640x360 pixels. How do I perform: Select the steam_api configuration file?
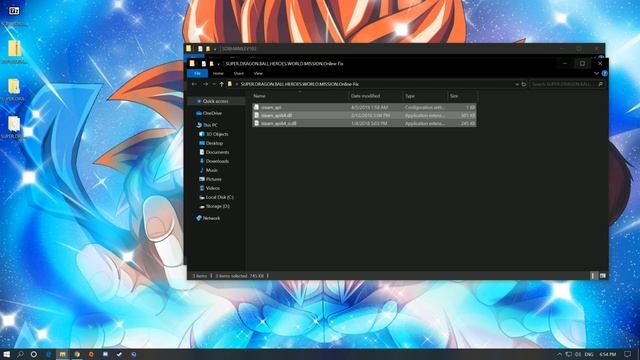click(x=364, y=107)
